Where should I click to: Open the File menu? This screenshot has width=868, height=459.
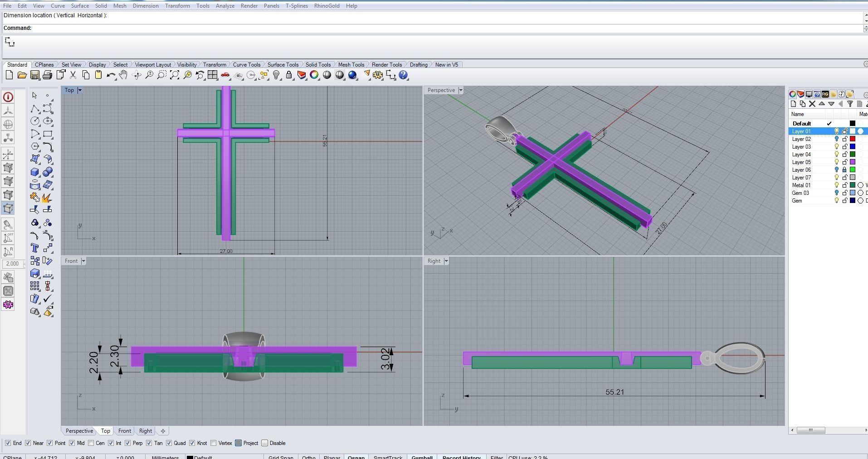(7, 6)
